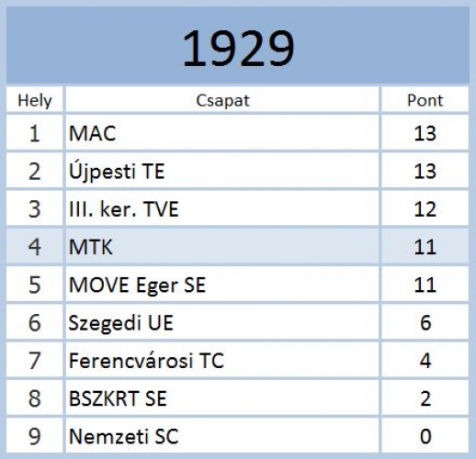Select the Ferencvárosi TC cell

tap(222, 360)
